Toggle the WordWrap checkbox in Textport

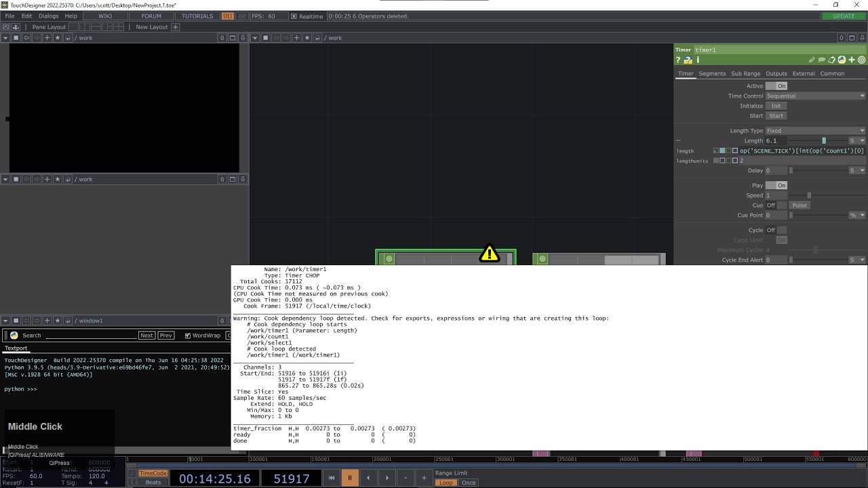point(188,335)
